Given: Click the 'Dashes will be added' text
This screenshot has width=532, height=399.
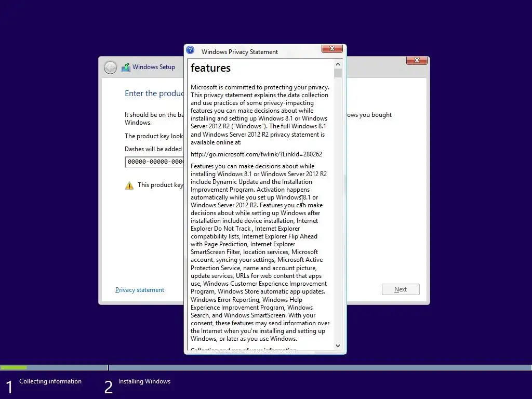Looking at the screenshot, I should [153, 149].
